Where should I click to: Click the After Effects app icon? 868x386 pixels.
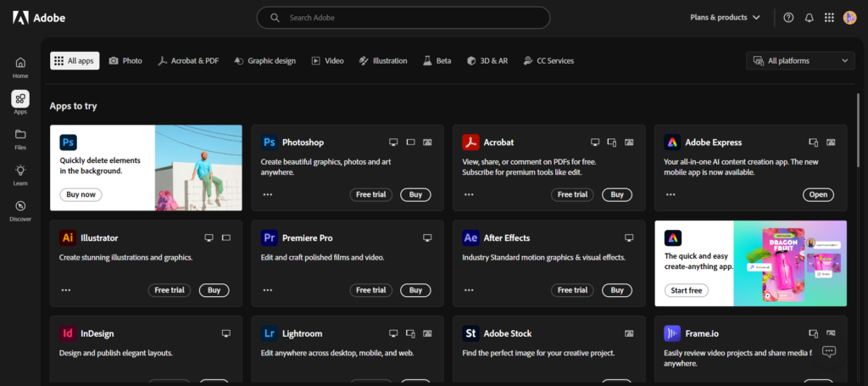[470, 238]
